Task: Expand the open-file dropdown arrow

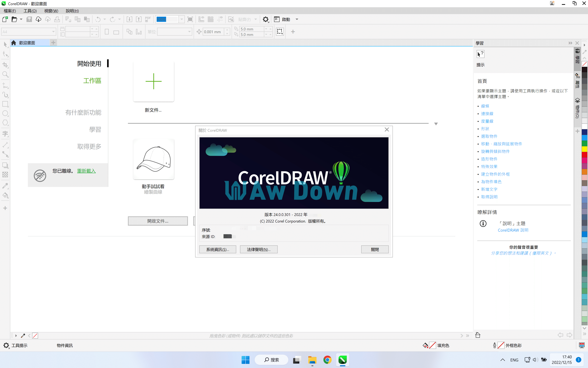Action: tap(21, 19)
